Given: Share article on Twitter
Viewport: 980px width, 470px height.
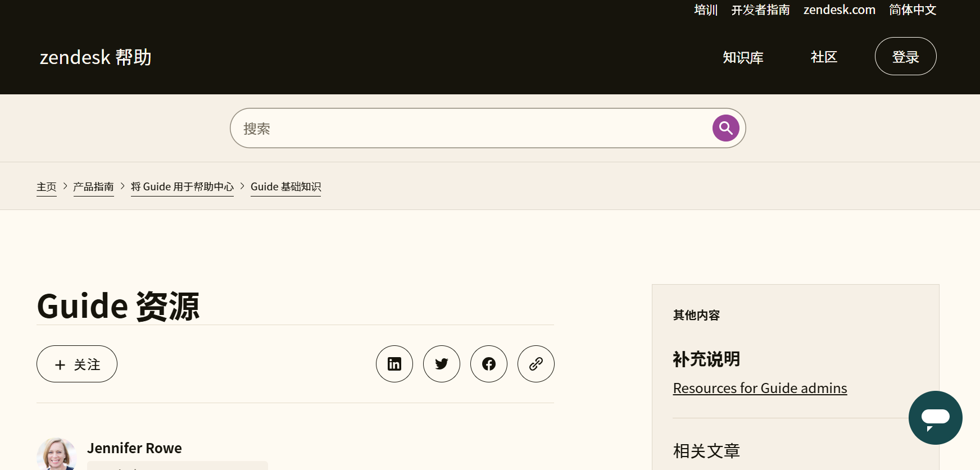Looking at the screenshot, I should [442, 364].
